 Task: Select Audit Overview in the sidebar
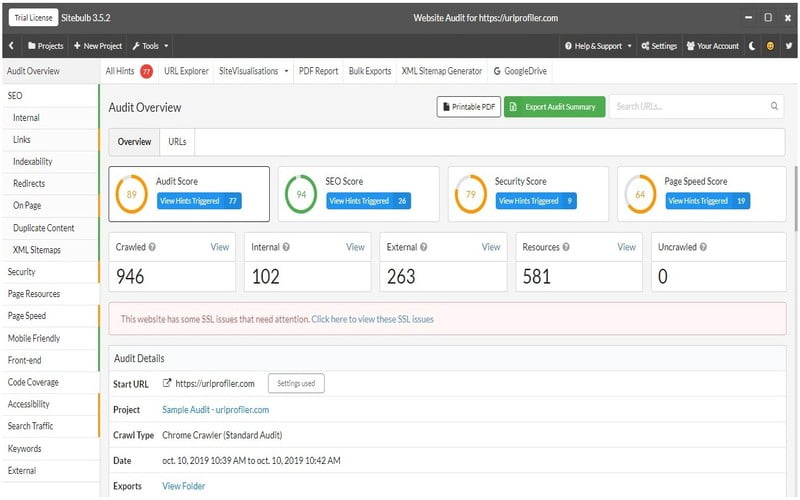[x=51, y=71]
